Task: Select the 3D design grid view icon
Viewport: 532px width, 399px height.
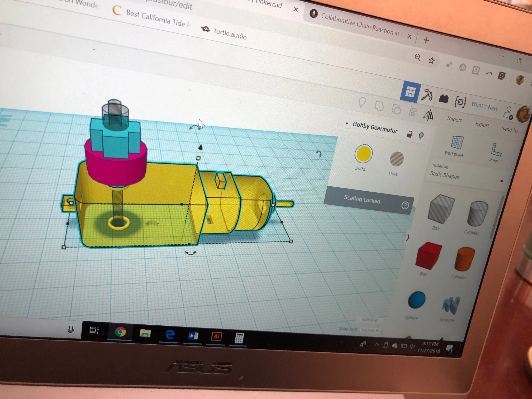Action: click(410, 92)
